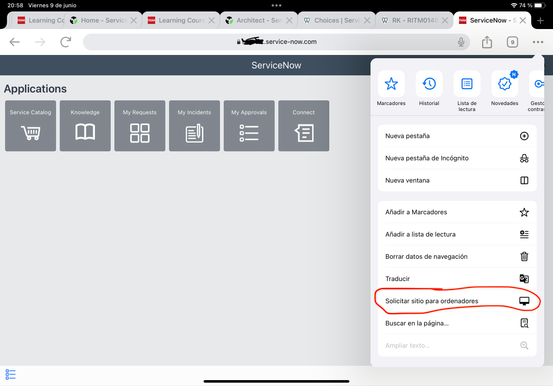553x386 pixels.
Task: Choose Añadir a Marcadores
Action: (457, 212)
